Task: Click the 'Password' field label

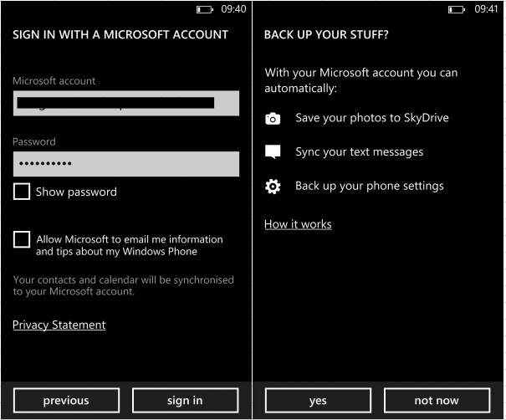Action: 34,141
